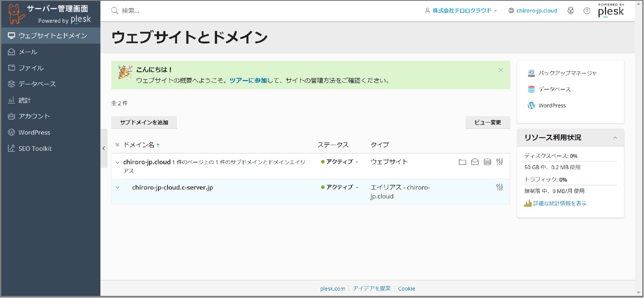
Task: Click アイデアを提案 footer link
Action: [x=372, y=289]
